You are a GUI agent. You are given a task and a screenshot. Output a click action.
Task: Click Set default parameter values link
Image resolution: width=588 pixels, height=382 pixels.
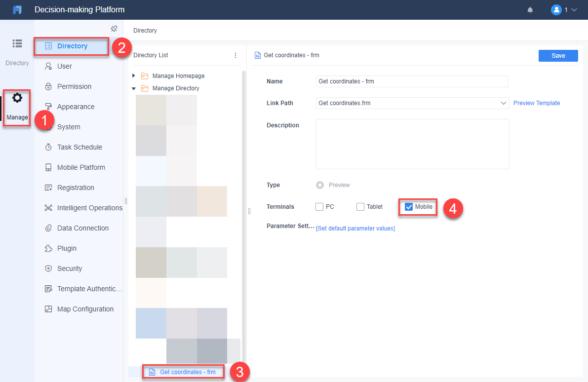355,229
